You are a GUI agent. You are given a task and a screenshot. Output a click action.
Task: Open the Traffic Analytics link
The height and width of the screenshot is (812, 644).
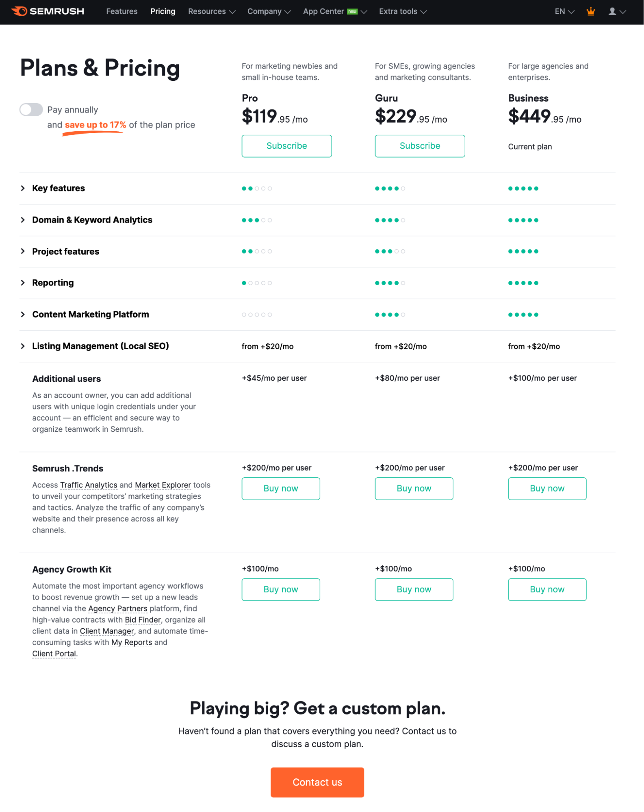[x=89, y=485]
